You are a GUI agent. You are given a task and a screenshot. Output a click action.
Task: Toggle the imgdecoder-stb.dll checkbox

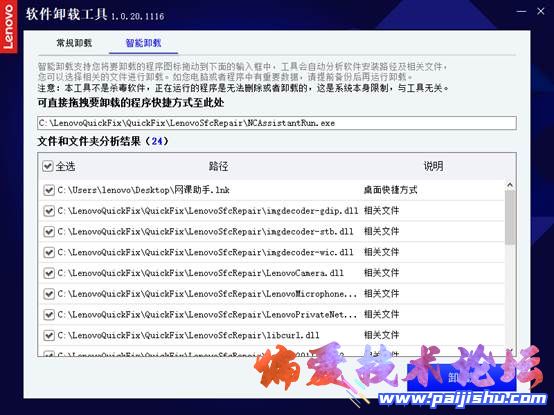pyautogui.click(x=49, y=232)
